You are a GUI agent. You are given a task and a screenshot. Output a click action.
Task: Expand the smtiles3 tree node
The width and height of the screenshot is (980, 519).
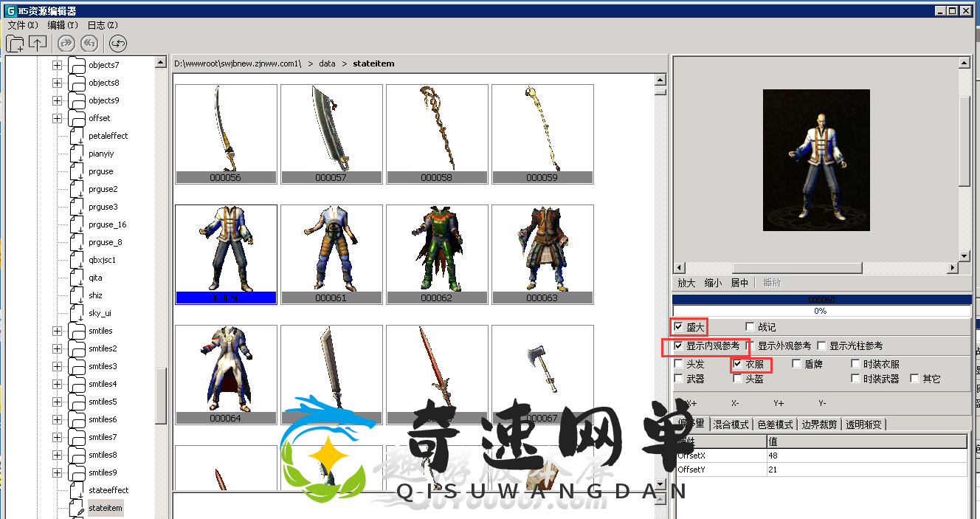click(57, 366)
